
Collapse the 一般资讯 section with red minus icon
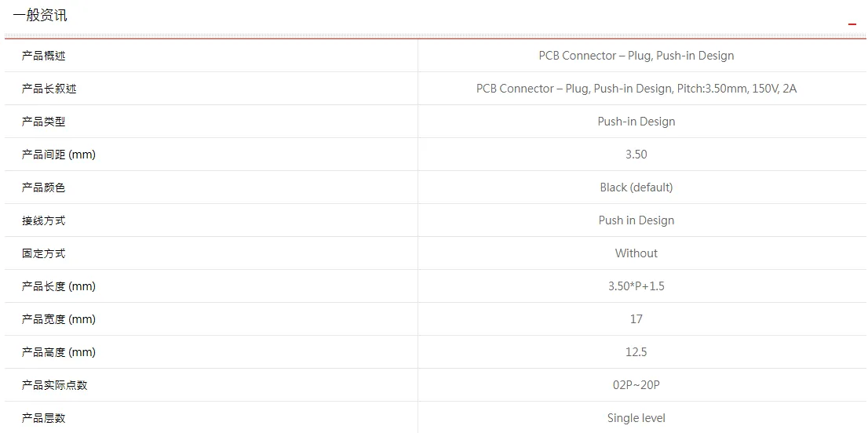(x=852, y=24)
